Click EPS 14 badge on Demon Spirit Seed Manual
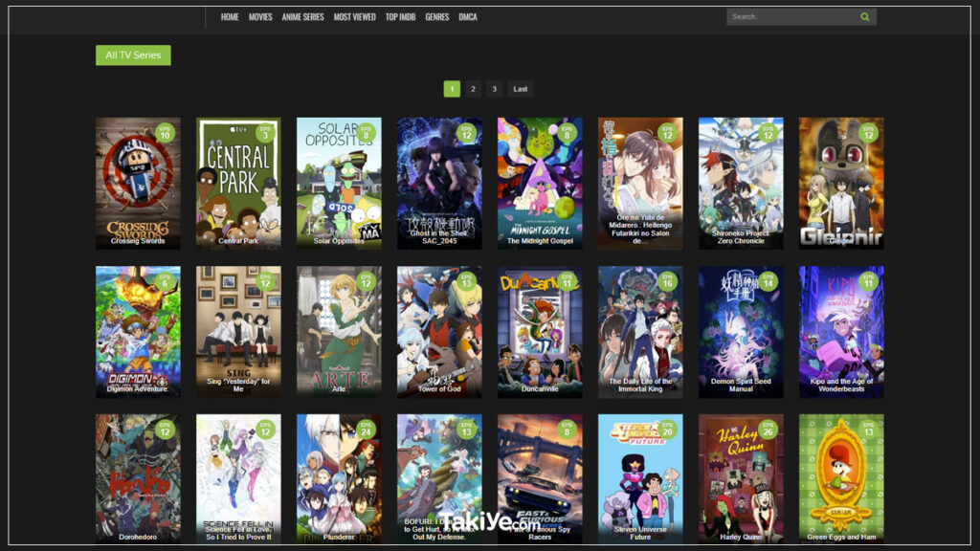This screenshot has width=980, height=551. (x=768, y=282)
